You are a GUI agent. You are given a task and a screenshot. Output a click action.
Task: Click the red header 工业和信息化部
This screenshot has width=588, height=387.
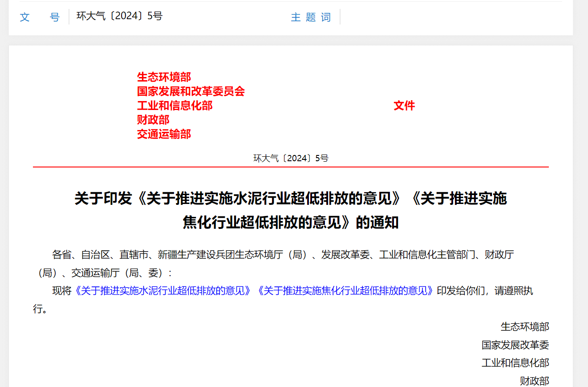[x=175, y=106]
